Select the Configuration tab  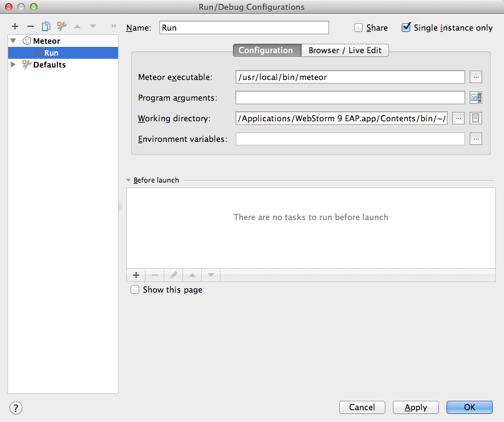(x=267, y=51)
